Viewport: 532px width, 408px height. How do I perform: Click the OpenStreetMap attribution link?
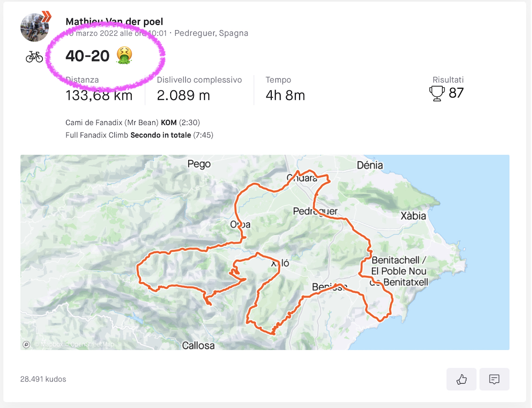(x=92, y=344)
